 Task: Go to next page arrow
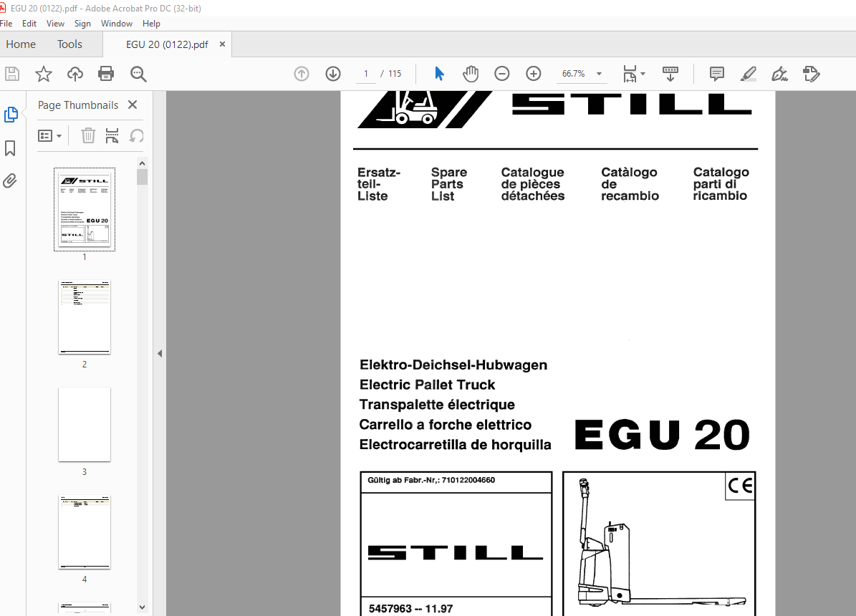[x=333, y=74]
